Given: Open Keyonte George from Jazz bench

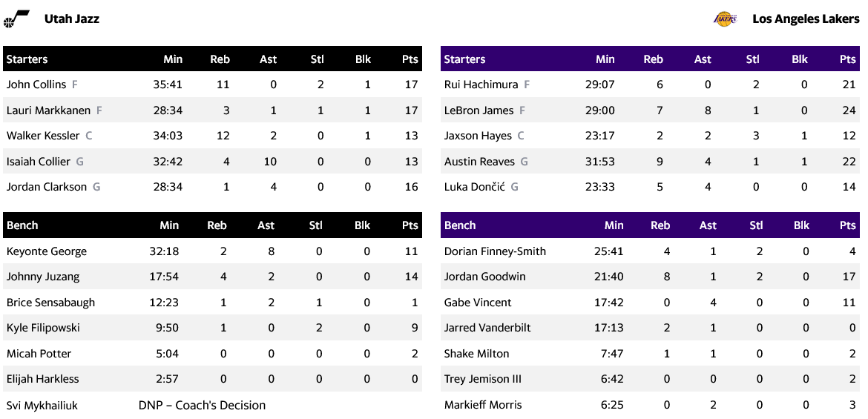Looking at the screenshot, I should 47,251.
